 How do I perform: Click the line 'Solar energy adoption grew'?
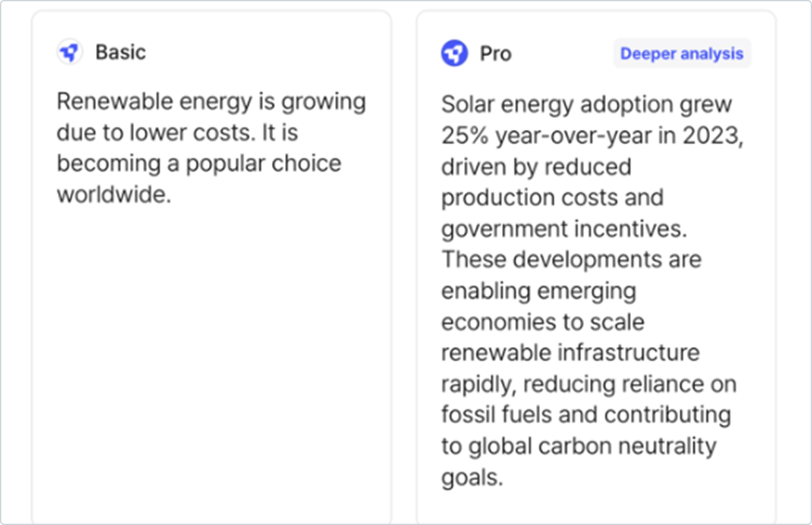coord(587,104)
